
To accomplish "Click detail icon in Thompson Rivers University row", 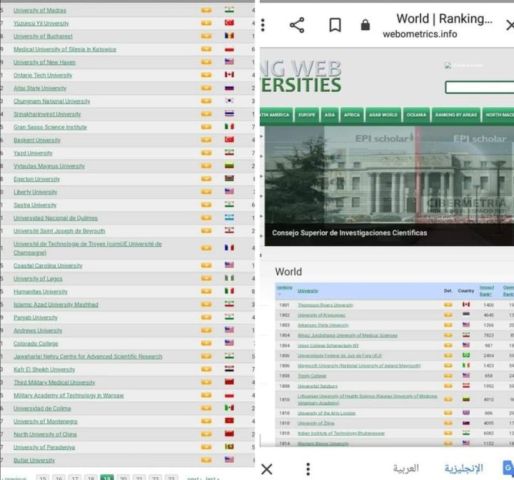I will point(448,305).
